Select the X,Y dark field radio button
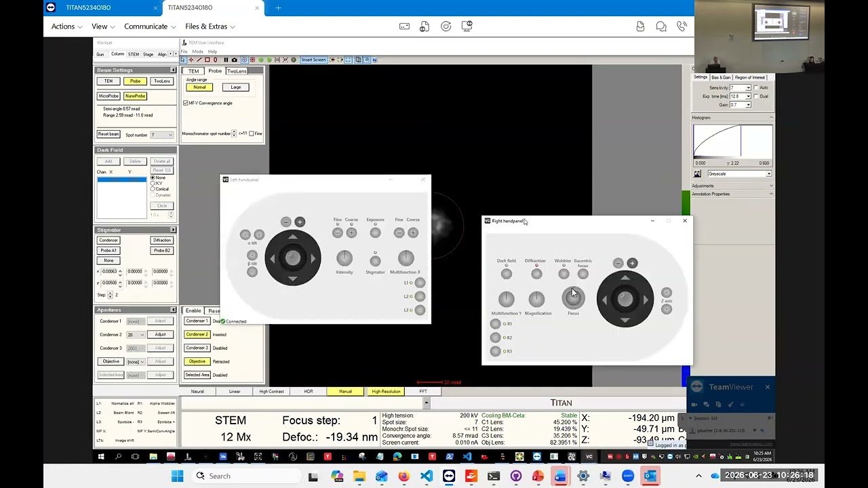The height and width of the screenshot is (488, 868). tap(153, 183)
